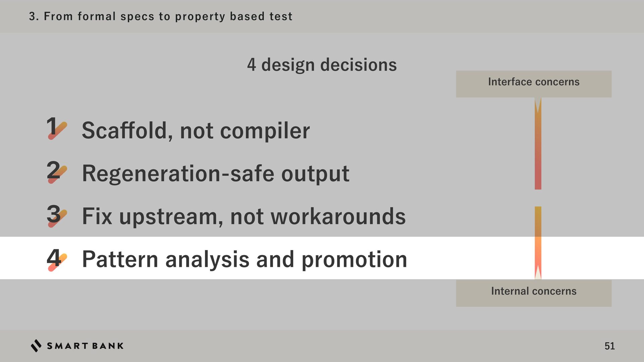Select the number 3 slash badge
The width and height of the screenshot is (644, 362).
[56, 215]
